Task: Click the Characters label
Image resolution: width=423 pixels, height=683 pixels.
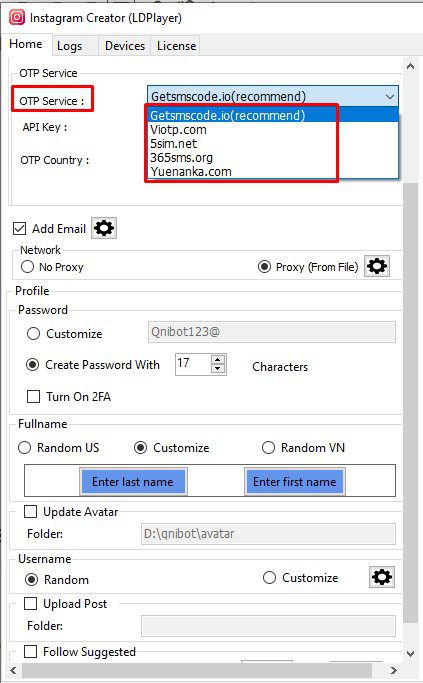Action: pos(280,367)
